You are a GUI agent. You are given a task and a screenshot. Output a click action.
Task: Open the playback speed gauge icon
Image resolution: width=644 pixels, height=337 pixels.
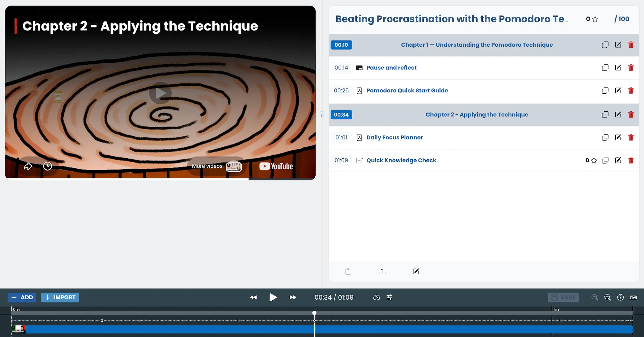click(376, 297)
